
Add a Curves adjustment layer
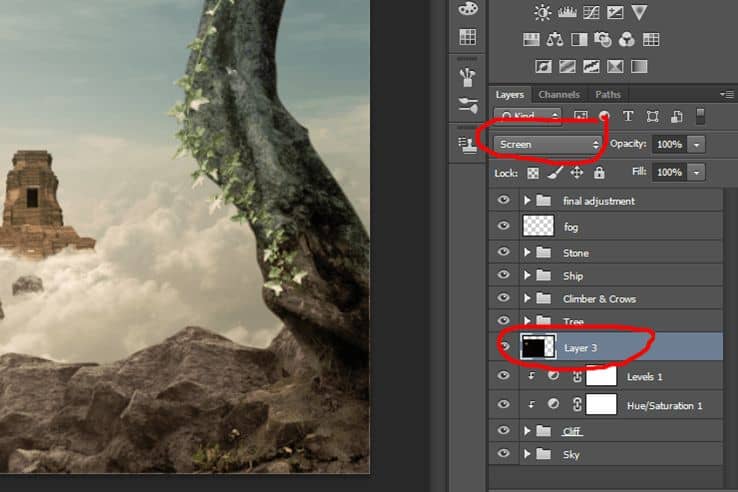click(x=591, y=12)
